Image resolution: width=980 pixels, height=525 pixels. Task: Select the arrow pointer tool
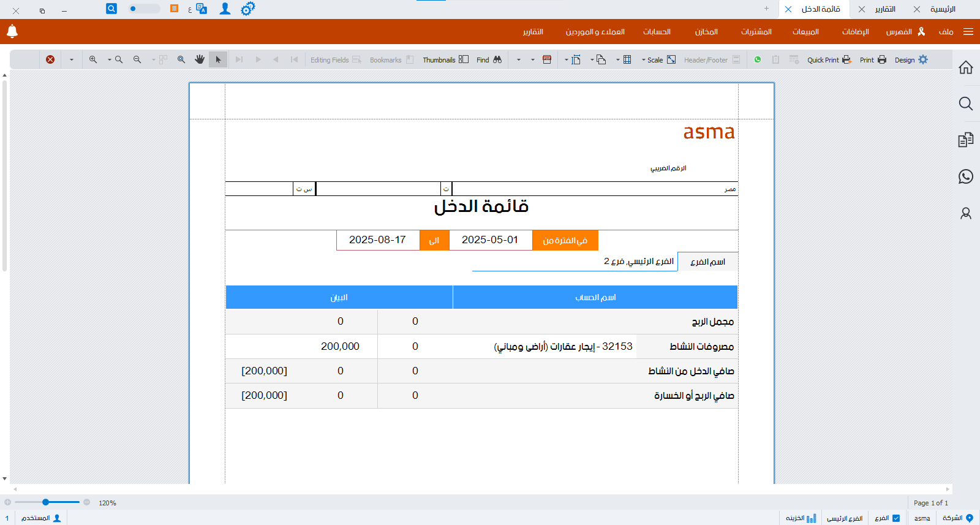coord(218,59)
